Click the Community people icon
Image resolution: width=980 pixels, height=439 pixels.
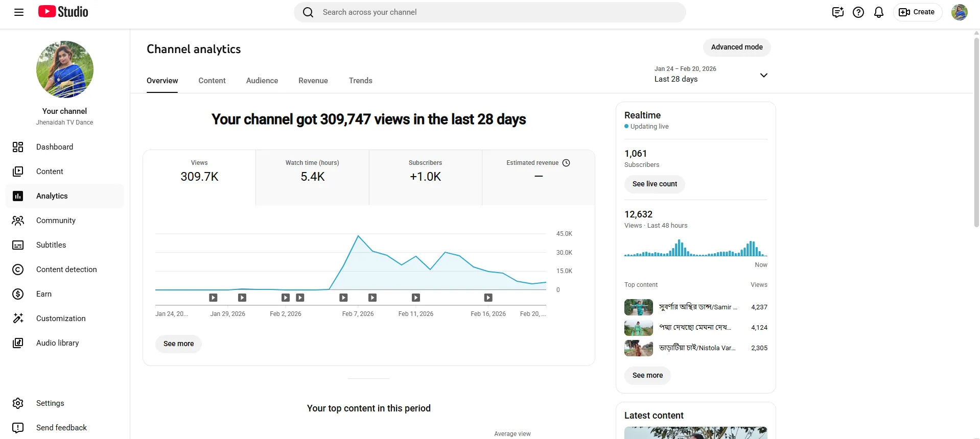18,221
